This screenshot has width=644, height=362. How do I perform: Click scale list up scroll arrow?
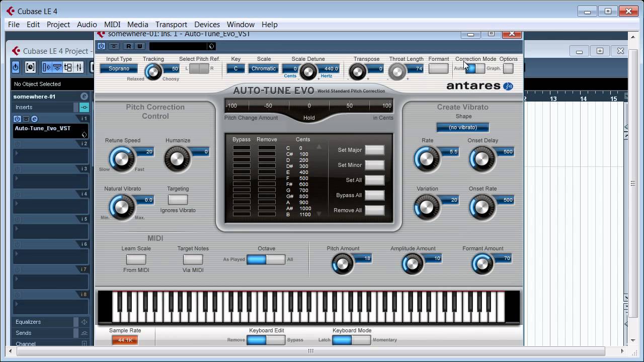[318, 147]
